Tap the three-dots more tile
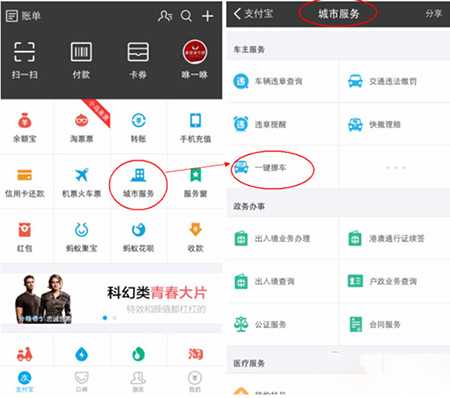This screenshot has width=450, height=398. click(396, 168)
